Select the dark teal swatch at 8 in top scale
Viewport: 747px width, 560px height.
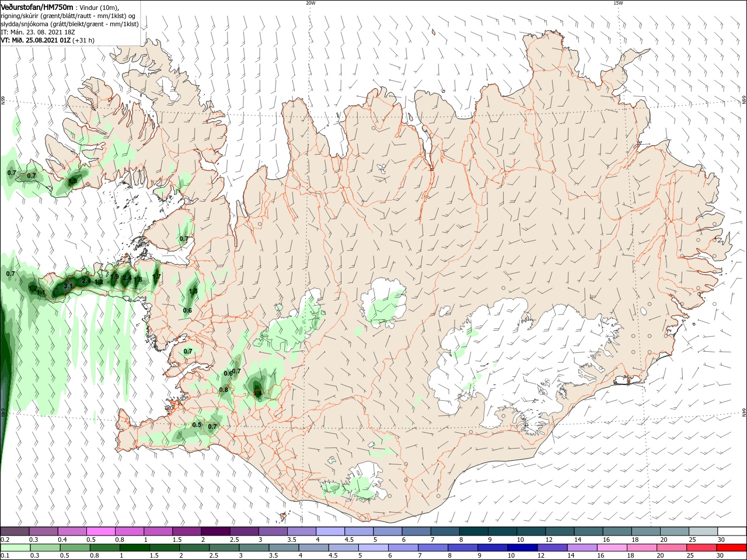pos(473,531)
